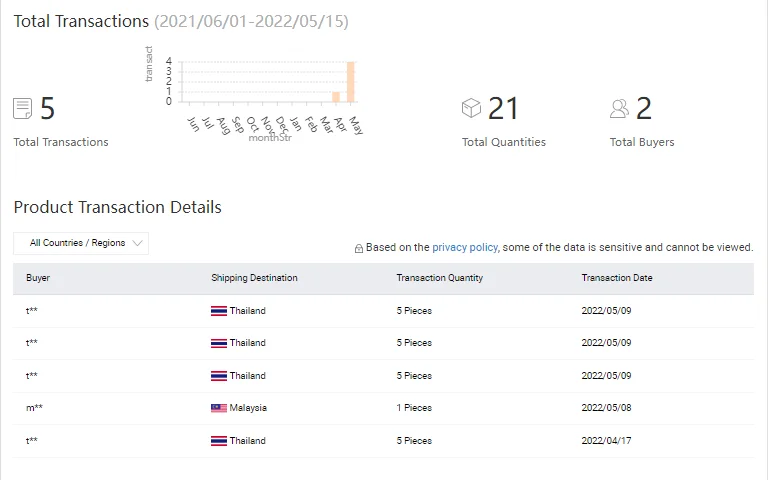This screenshot has width=768, height=480.
Task: Click the Malaysia destination text
Action: [x=248, y=408]
